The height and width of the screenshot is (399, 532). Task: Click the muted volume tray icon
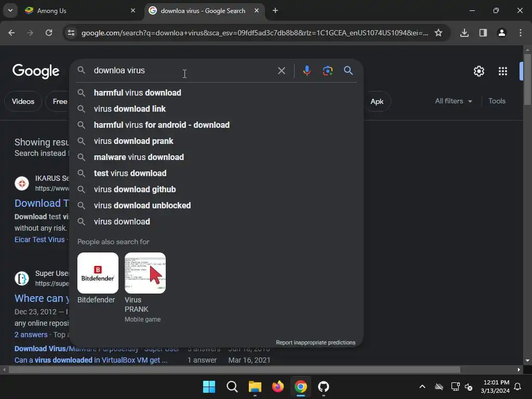click(x=469, y=387)
